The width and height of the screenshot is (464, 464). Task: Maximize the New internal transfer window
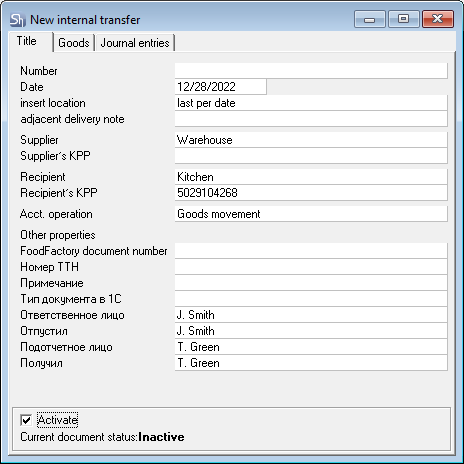(403, 19)
